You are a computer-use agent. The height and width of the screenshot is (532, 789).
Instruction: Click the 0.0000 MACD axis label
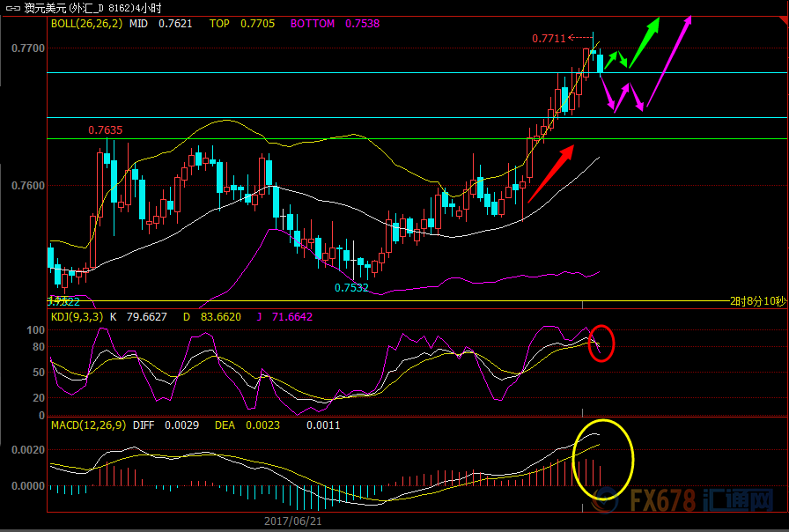point(28,486)
